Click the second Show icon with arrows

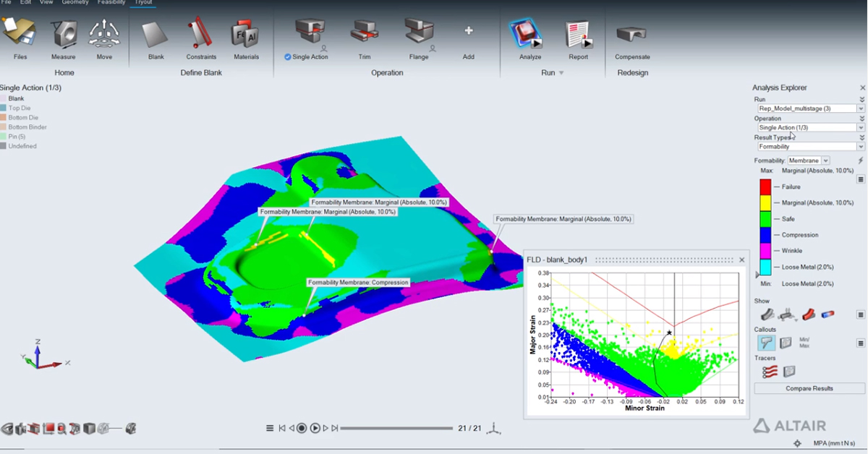[788, 314]
